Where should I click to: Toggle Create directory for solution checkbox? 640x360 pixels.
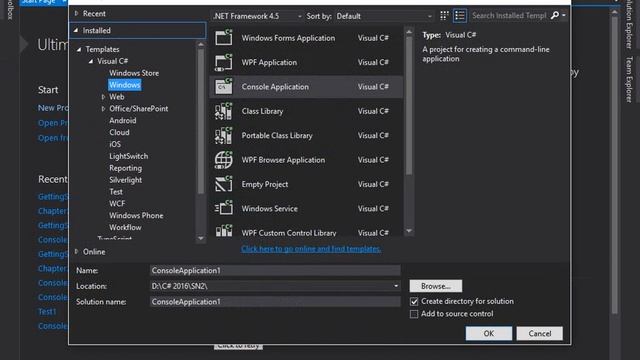tap(414, 301)
